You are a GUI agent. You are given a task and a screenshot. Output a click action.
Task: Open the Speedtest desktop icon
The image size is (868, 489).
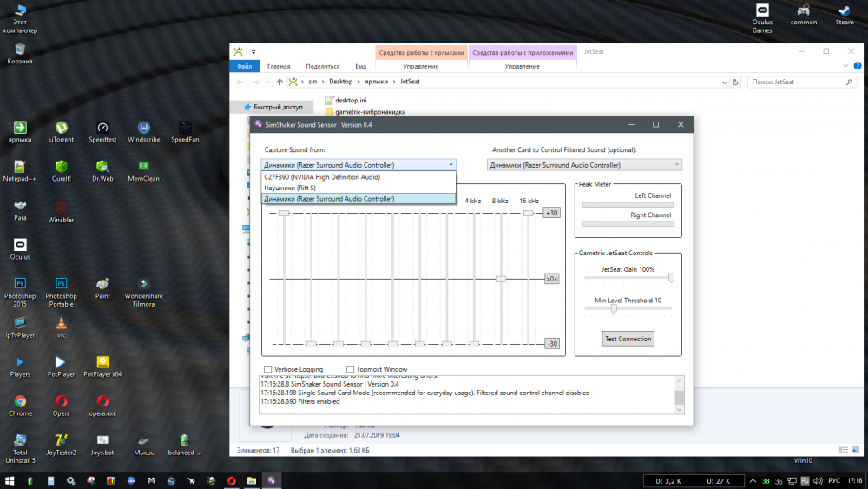pos(102,128)
